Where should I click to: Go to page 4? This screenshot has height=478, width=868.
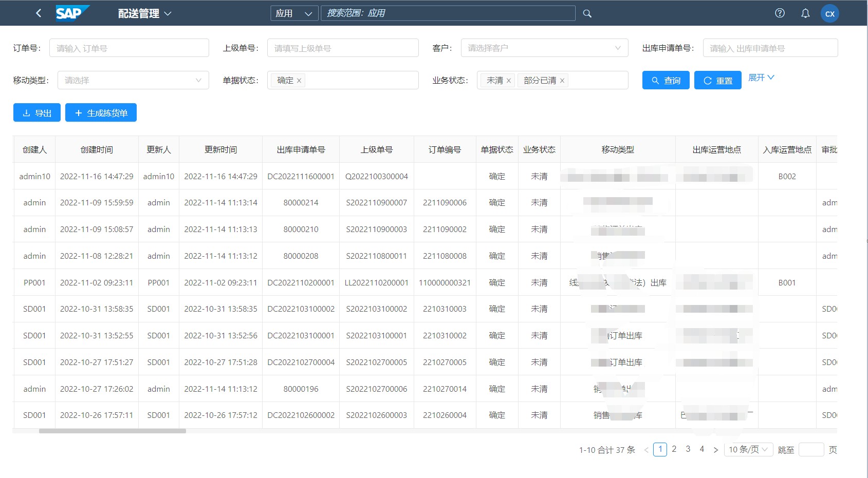(x=702, y=449)
